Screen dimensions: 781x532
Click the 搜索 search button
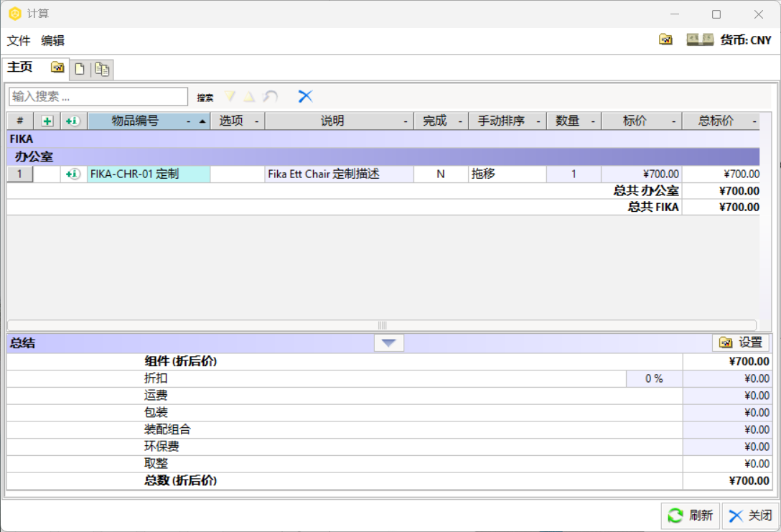pos(205,98)
